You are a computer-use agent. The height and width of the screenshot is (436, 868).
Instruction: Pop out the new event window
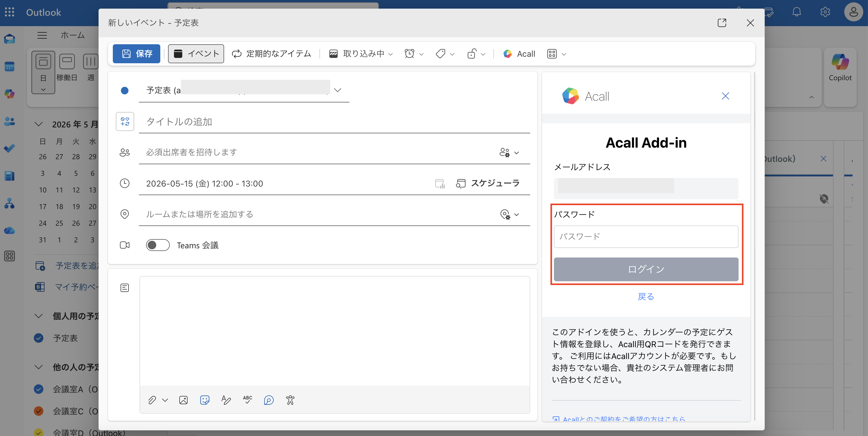coord(722,23)
